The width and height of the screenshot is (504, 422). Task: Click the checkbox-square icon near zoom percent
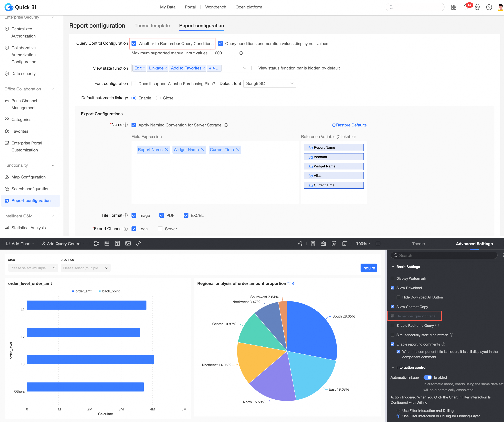click(345, 244)
